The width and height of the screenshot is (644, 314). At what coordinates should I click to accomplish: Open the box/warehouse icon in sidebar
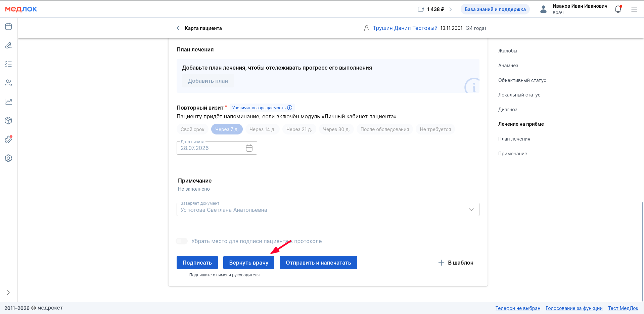(8, 120)
